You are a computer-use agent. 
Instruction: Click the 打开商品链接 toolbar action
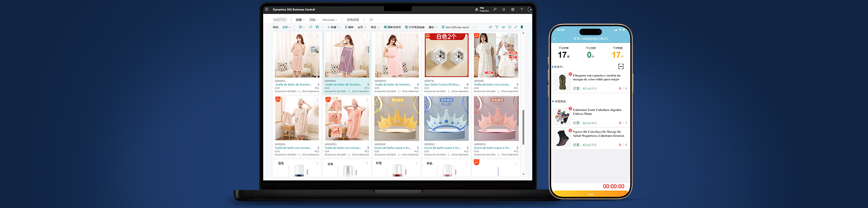415,27
